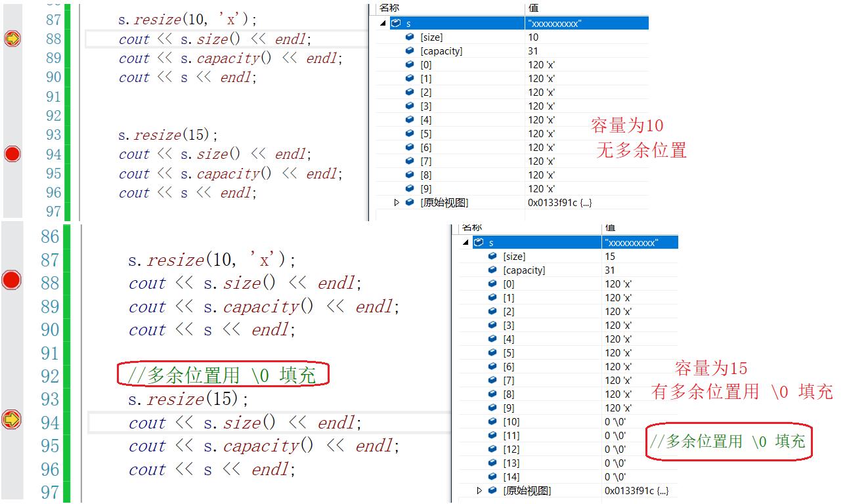Image resolution: width=847 pixels, height=504 pixels.
Task: Click the size value 10 in the watch list
Action: [x=533, y=37]
